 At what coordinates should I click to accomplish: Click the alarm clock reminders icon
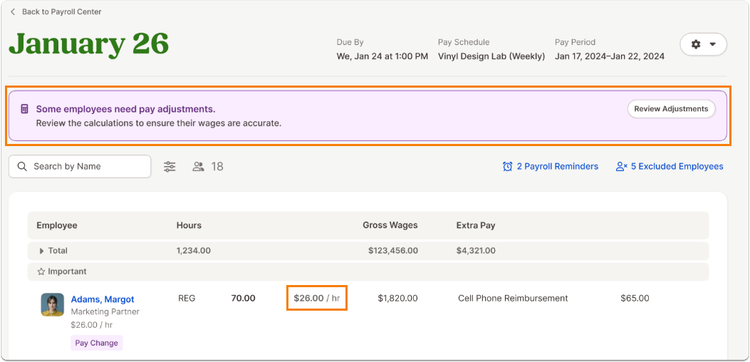507,166
